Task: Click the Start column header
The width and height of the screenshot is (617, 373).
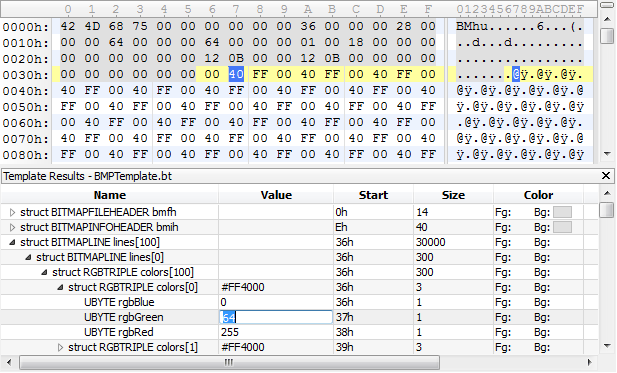Action: click(x=373, y=195)
